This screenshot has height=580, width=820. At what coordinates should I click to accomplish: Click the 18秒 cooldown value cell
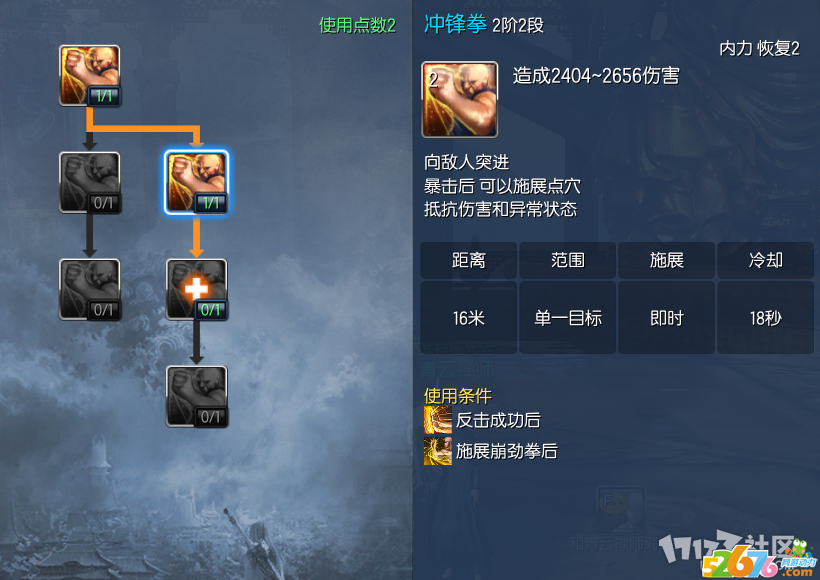point(765,317)
